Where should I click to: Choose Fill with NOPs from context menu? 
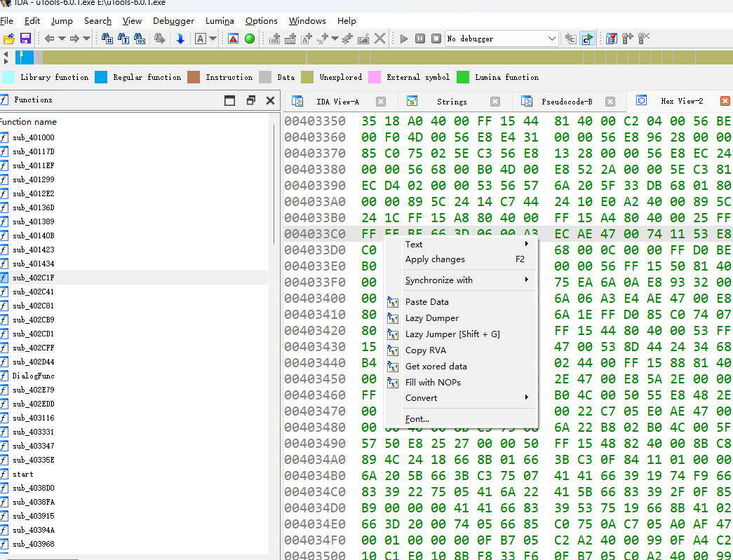433,382
